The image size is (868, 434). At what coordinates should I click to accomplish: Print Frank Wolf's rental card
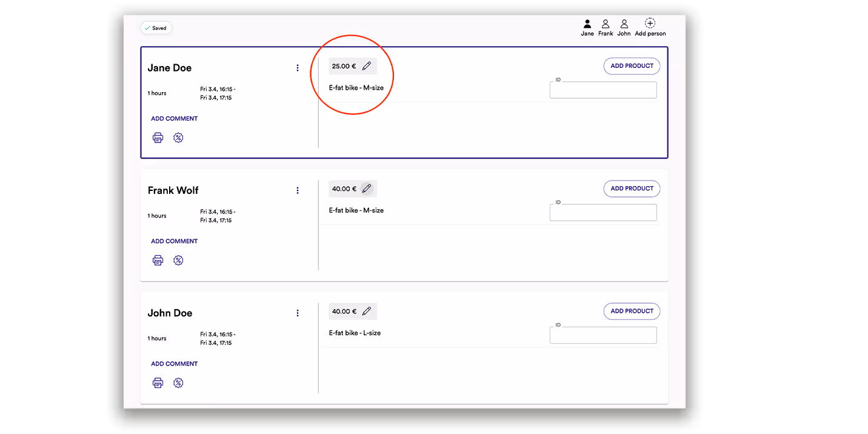coord(158,260)
